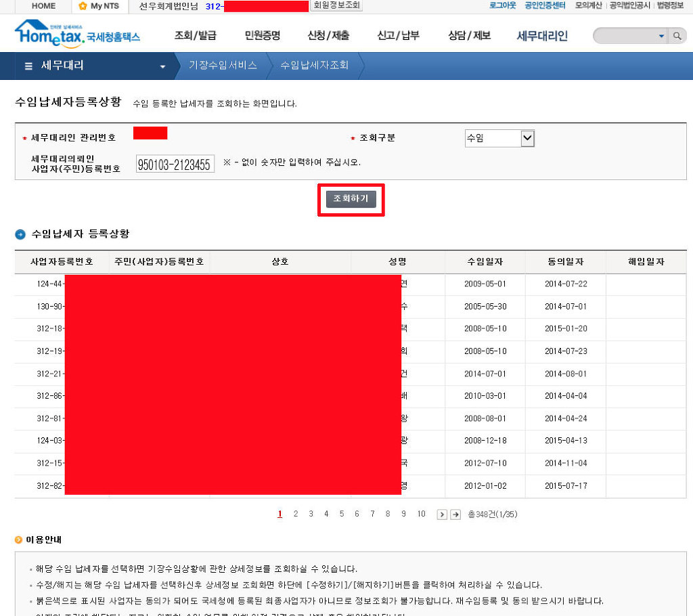693x616 pixels.
Task: Select row with 동의일자 2014-04-24
Action: coord(351,419)
